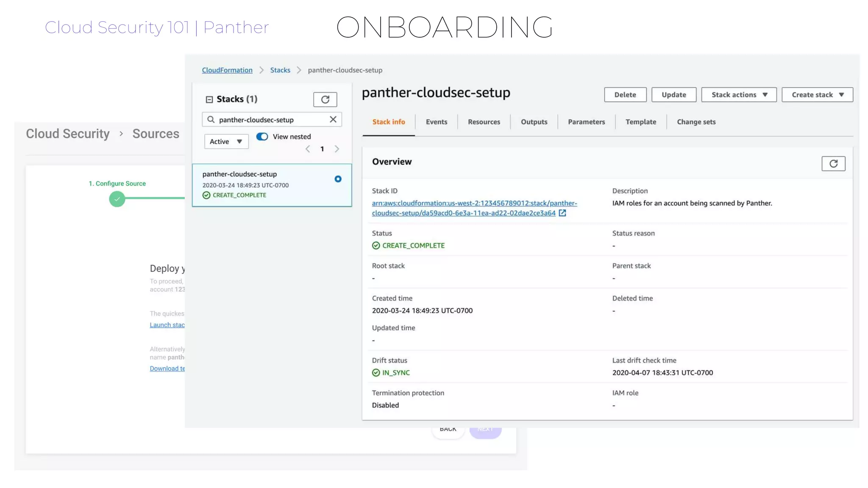Switch to the Stack info tab
This screenshot has width=868, height=488.
click(389, 122)
